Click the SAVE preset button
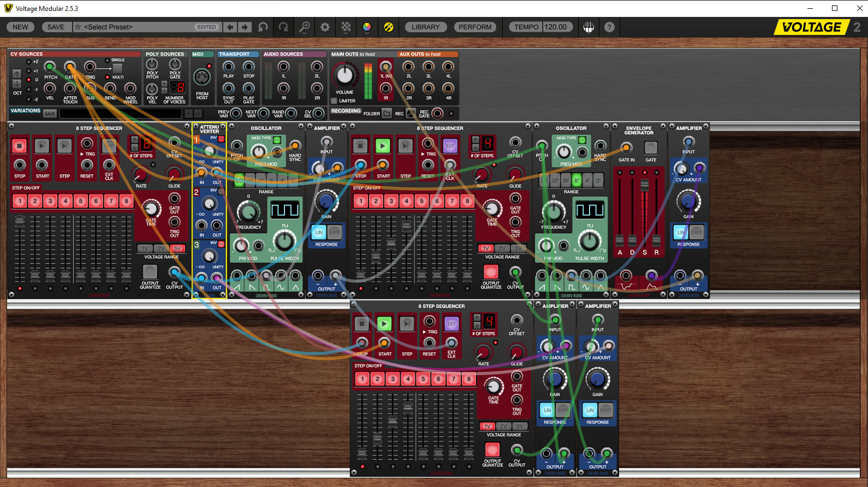The image size is (868, 487). (x=56, y=27)
